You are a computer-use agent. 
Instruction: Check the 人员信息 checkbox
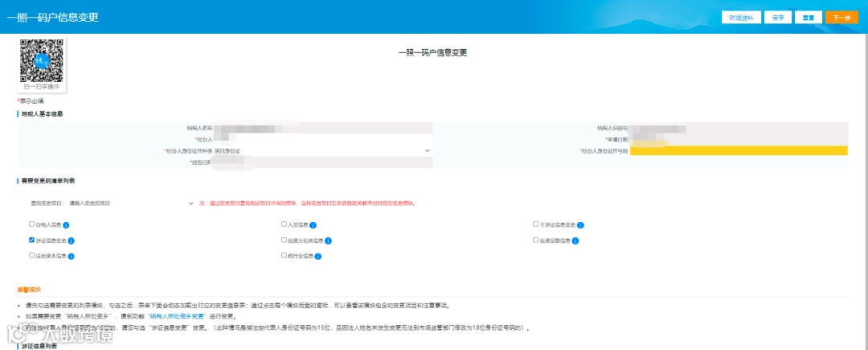pyautogui.click(x=284, y=224)
